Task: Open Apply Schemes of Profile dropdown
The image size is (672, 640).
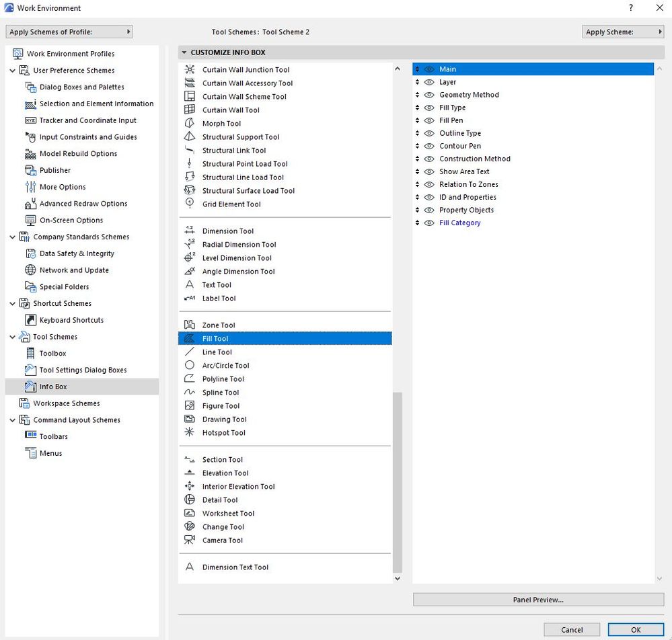Action: coord(69,32)
